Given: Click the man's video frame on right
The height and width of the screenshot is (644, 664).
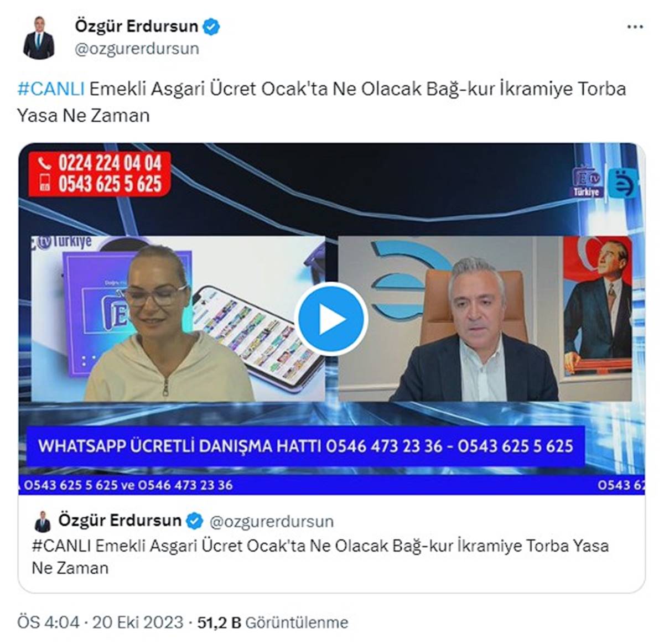Looking at the screenshot, I should point(485,319).
